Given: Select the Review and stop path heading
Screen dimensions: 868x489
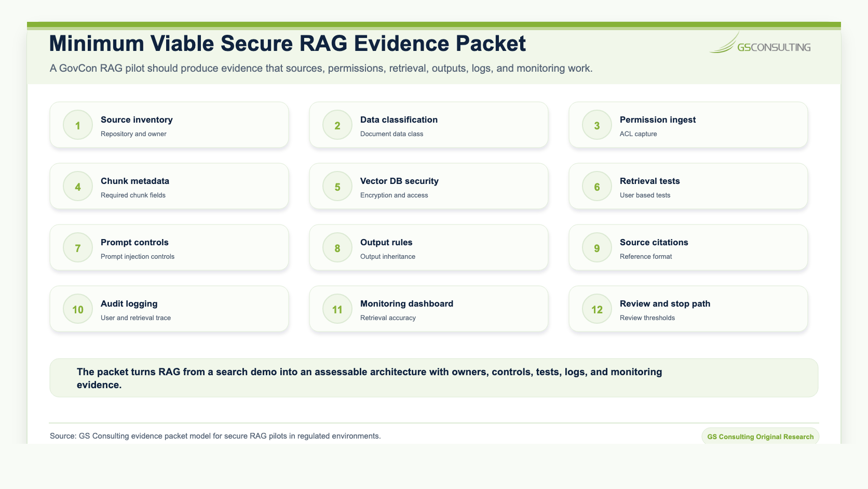Looking at the screenshot, I should coord(665,303).
